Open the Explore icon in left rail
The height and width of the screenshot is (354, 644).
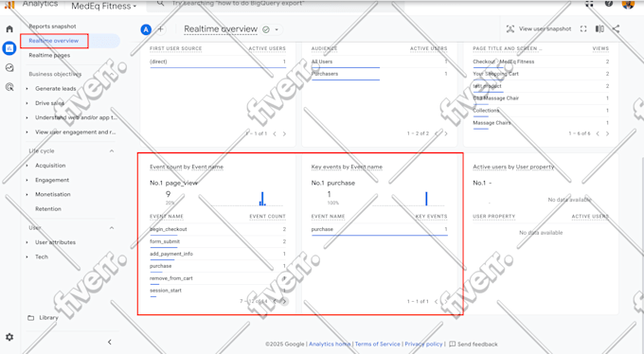(9, 68)
